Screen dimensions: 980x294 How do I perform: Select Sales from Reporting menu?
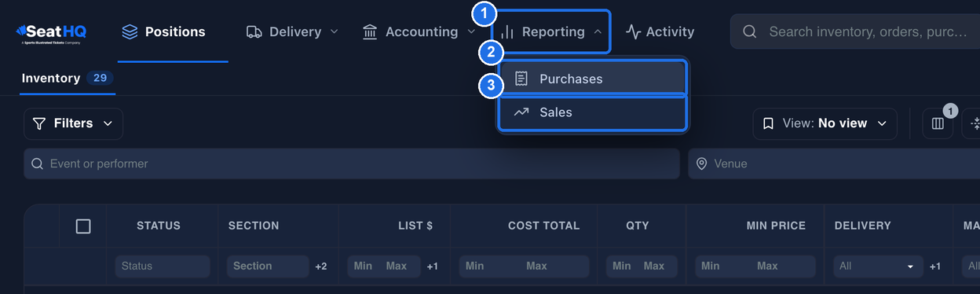tap(593, 112)
